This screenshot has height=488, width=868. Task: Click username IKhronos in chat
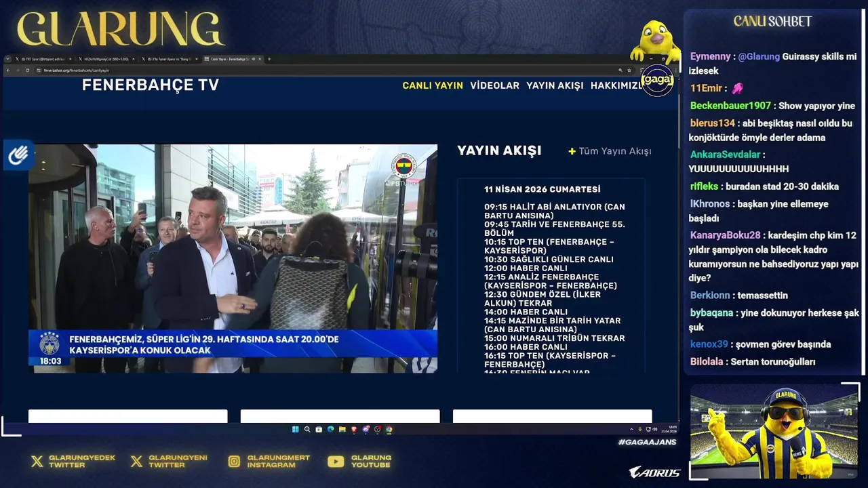(x=710, y=203)
